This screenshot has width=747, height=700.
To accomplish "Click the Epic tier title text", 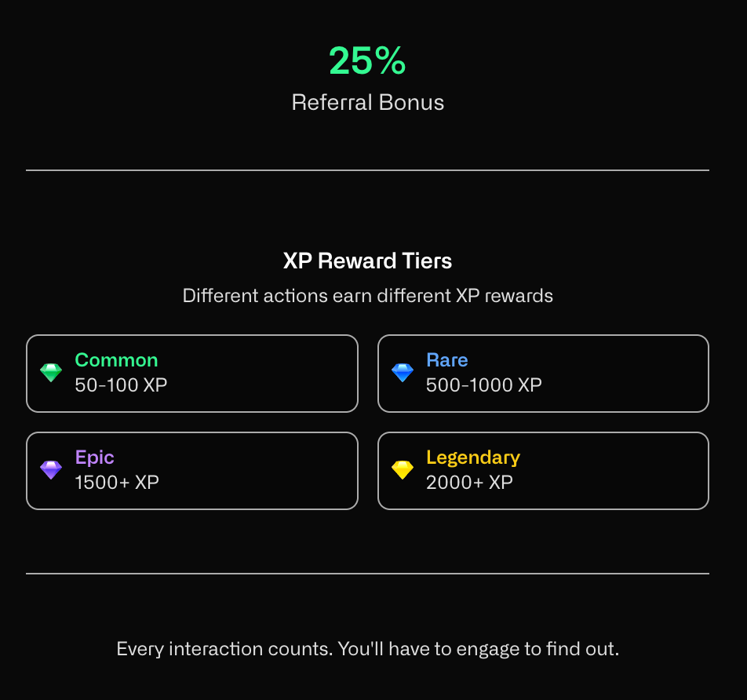I will [94, 458].
